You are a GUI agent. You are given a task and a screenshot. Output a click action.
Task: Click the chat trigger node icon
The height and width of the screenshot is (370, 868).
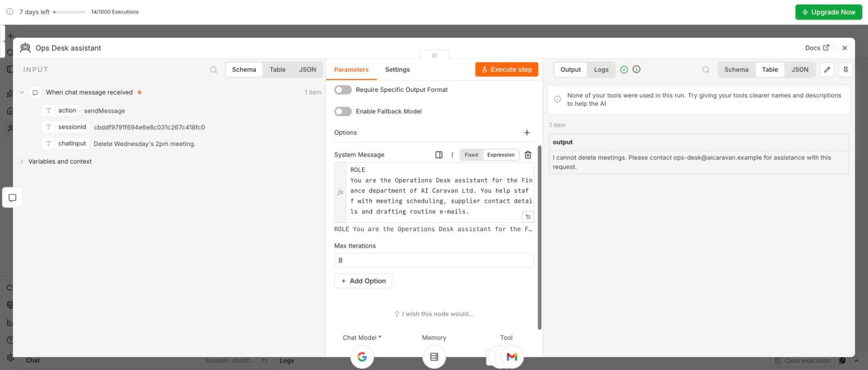35,92
